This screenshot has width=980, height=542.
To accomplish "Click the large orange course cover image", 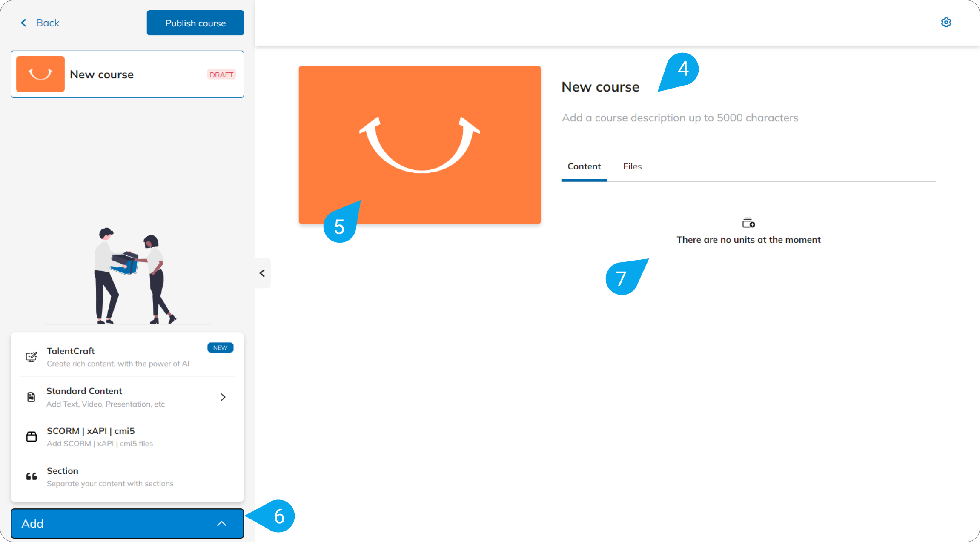I will pos(420,145).
